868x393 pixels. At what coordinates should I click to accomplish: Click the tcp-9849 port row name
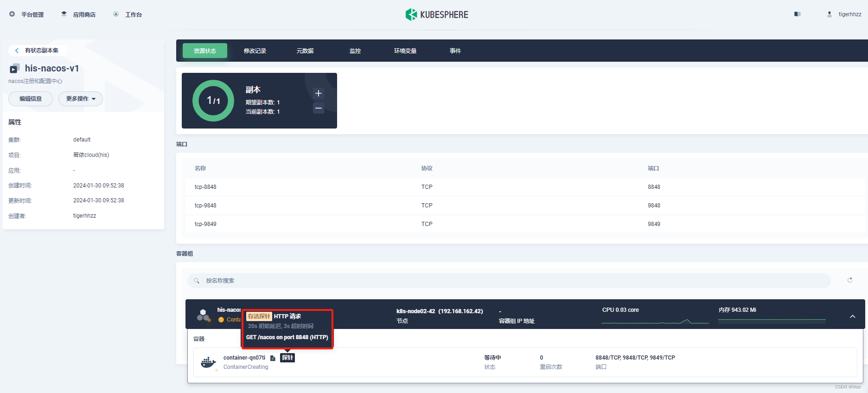(x=205, y=224)
